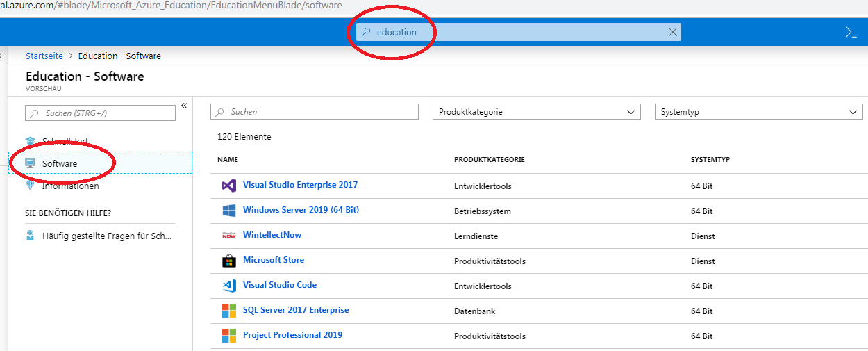Open Cloud Shell from the top bar
Image resolution: width=868 pixels, height=351 pixels.
pyautogui.click(x=851, y=32)
